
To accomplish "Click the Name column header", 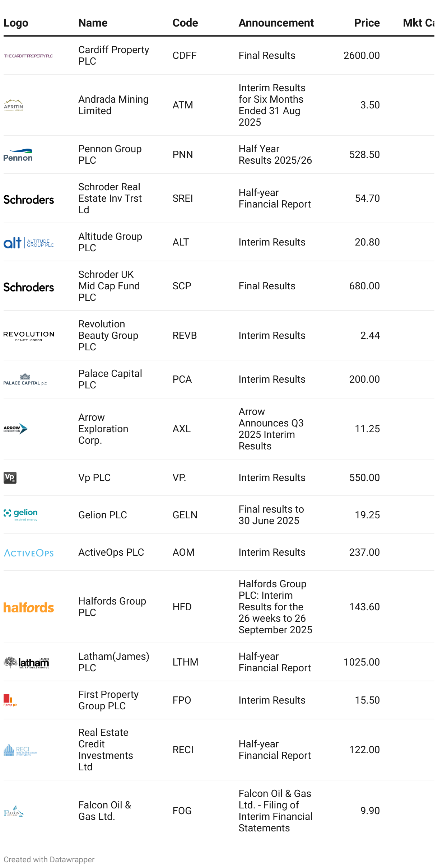I will pyautogui.click(x=93, y=23).
